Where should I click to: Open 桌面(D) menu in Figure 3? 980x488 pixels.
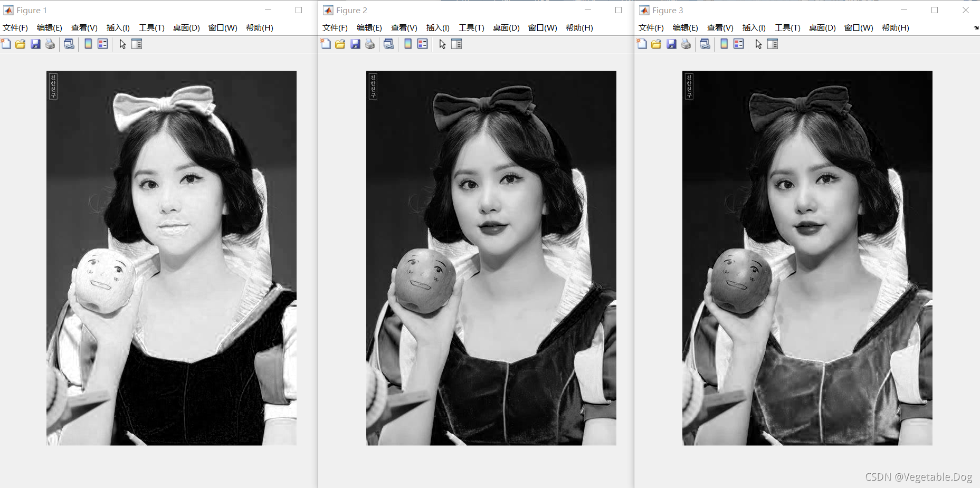tap(822, 27)
